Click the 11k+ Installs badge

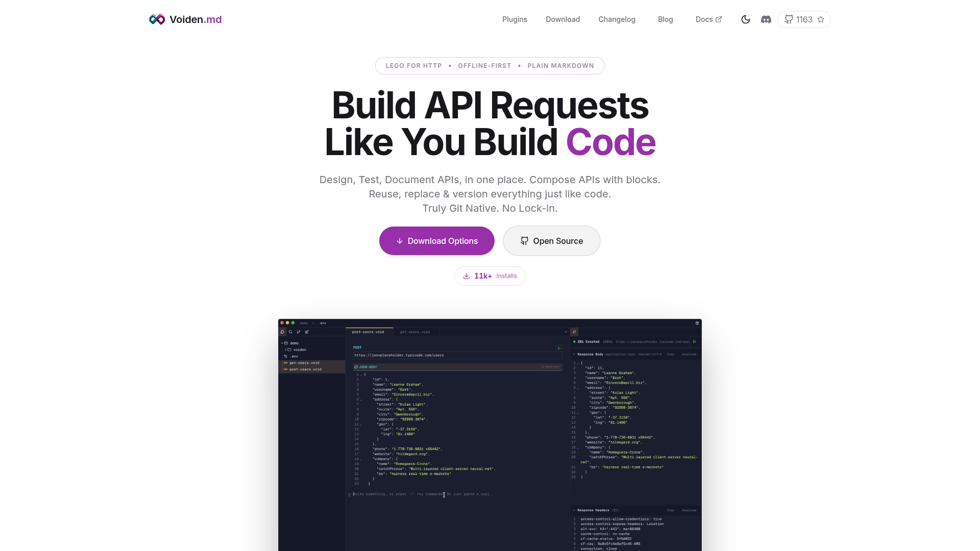[489, 276]
